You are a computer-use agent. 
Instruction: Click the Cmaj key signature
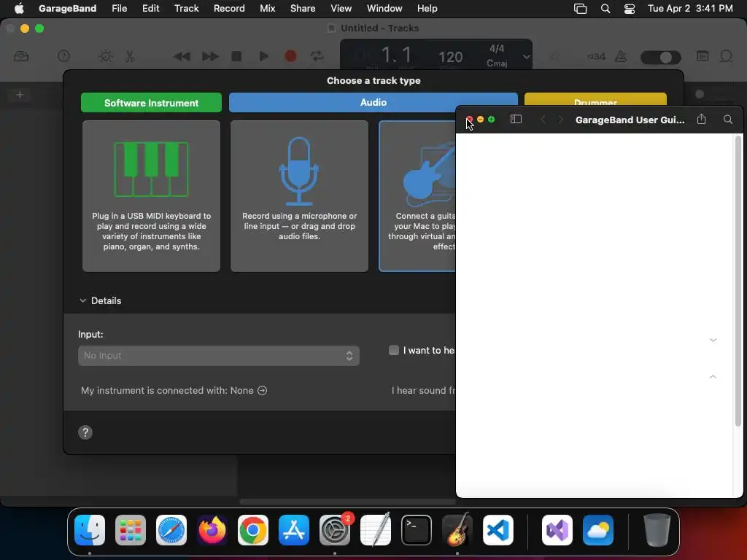point(496,63)
